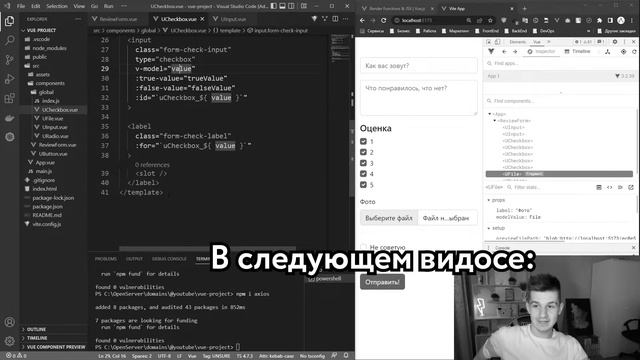Open Explorer panel more actions (ellipsis)
Image resolution: width=640 pixels, height=360 pixels.
(78, 19)
